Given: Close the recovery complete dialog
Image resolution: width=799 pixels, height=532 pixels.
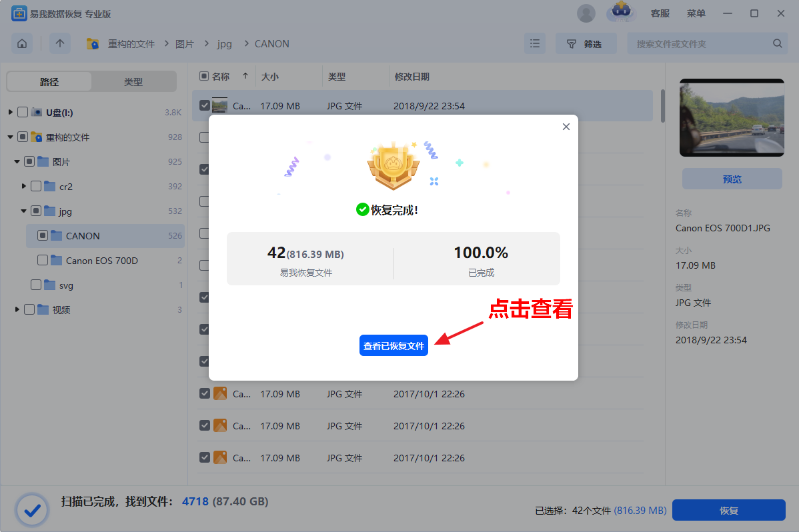Looking at the screenshot, I should (566, 127).
